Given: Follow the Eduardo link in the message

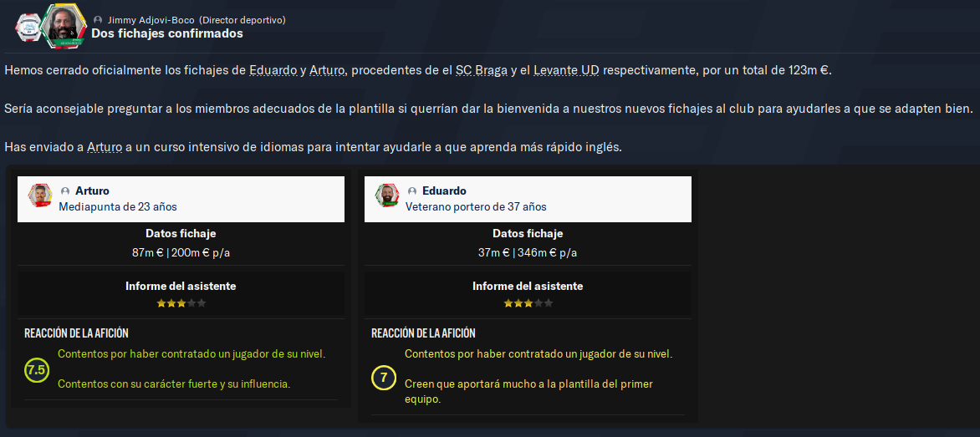Looking at the screenshot, I should (273, 70).
